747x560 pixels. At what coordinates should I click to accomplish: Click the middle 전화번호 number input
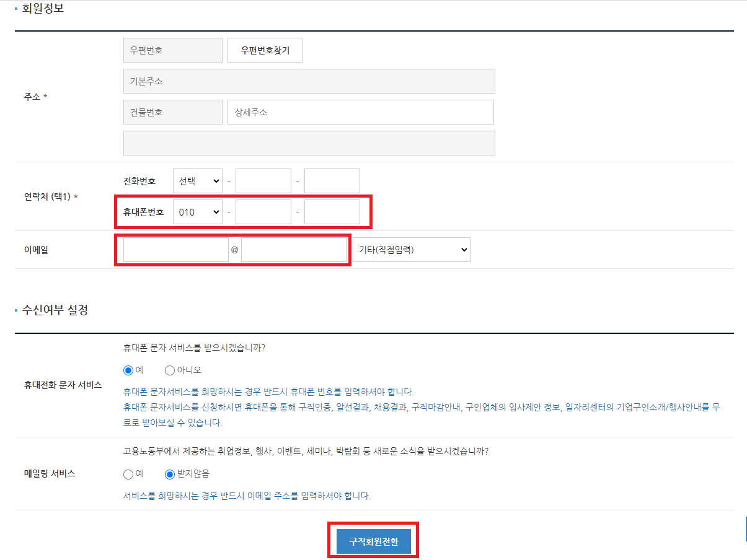[263, 181]
